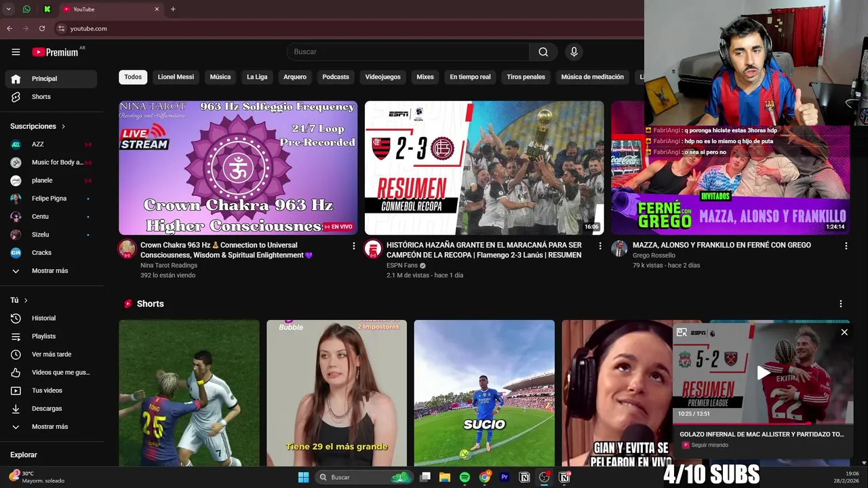Viewport: 868px width, 488px height.
Task: Open options for the Flamengo Lanús resumen
Action: pyautogui.click(x=599, y=246)
